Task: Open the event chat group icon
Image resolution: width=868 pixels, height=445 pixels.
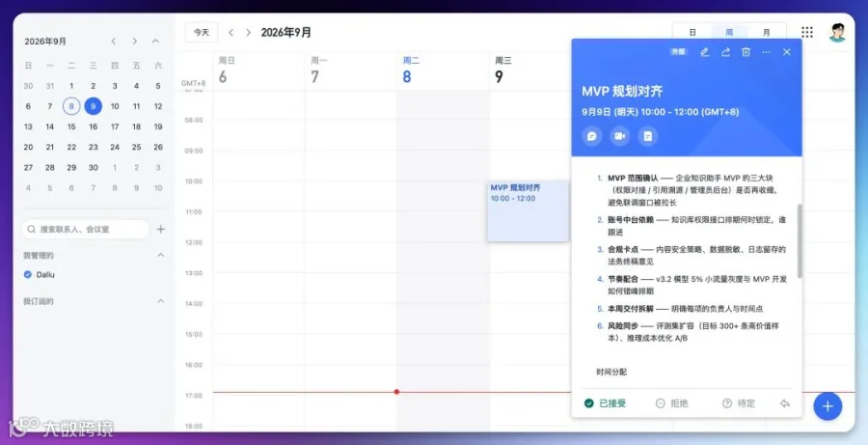Action: pos(592,136)
